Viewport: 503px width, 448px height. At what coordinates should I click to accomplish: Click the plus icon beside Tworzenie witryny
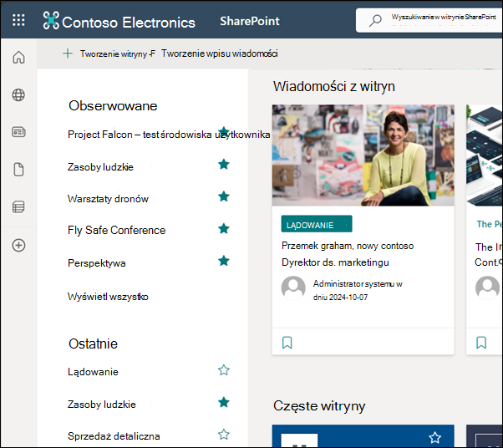[68, 53]
